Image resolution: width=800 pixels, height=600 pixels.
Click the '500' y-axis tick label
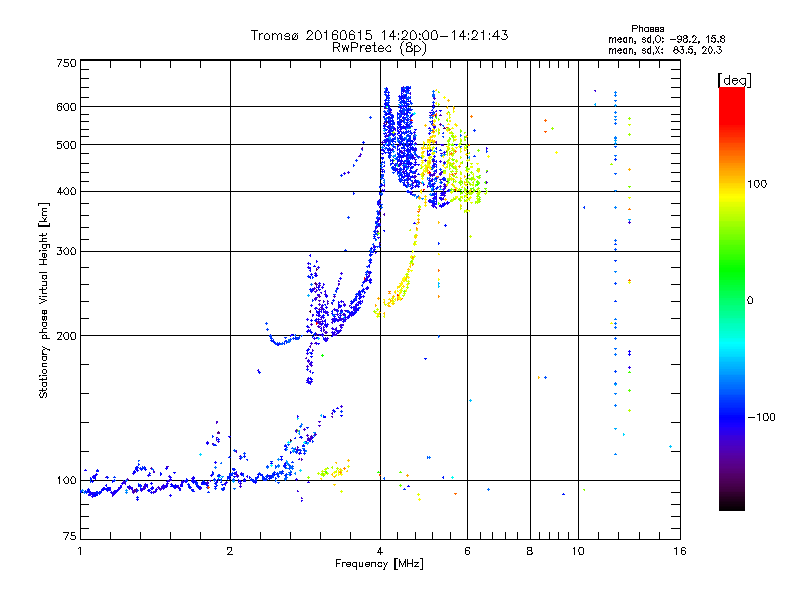(66, 145)
